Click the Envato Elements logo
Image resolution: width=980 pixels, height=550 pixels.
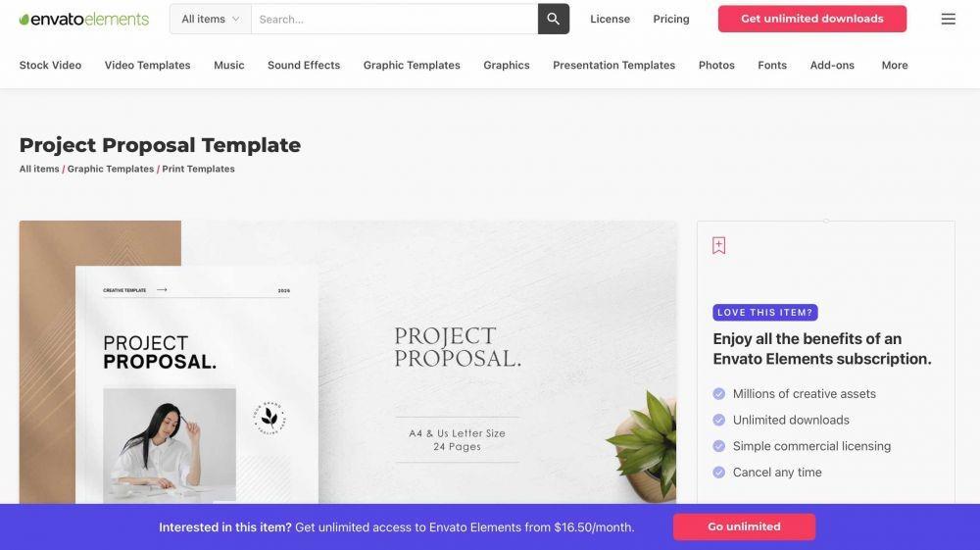pos(84,20)
